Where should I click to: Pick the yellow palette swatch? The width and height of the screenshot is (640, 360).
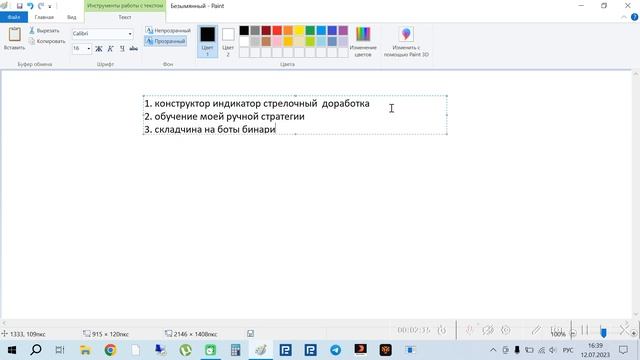coord(299,31)
